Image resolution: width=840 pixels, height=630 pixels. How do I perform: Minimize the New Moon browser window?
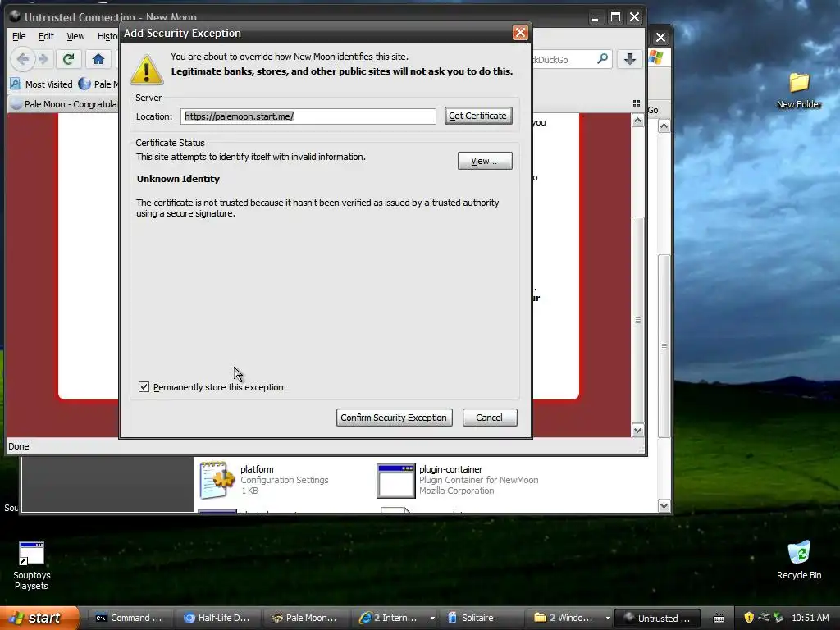(596, 17)
